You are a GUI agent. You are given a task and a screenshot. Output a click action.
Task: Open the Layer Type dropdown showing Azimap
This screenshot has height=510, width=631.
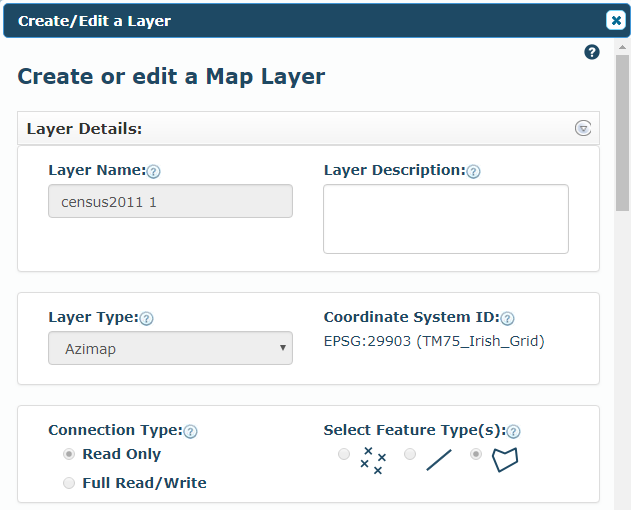pyautogui.click(x=170, y=348)
